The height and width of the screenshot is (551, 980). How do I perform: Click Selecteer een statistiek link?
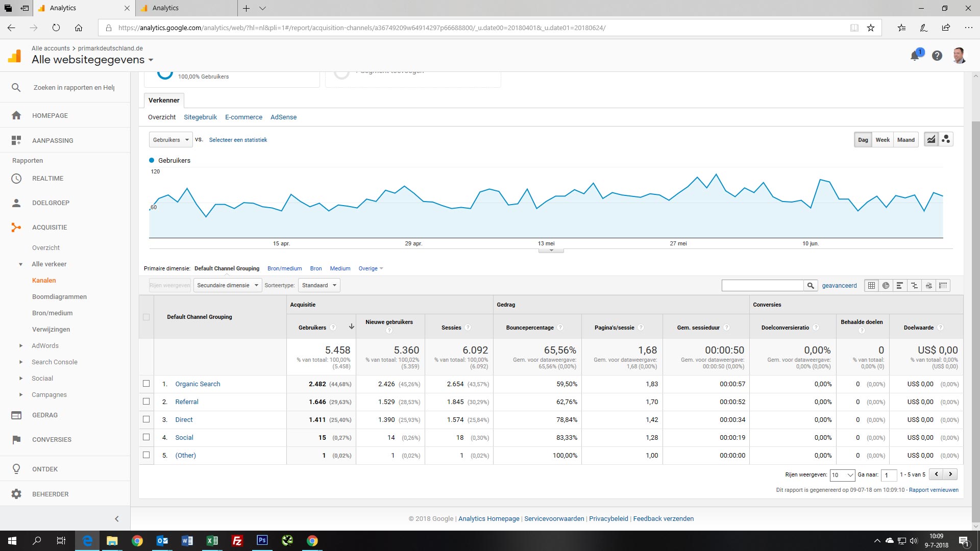(x=238, y=140)
